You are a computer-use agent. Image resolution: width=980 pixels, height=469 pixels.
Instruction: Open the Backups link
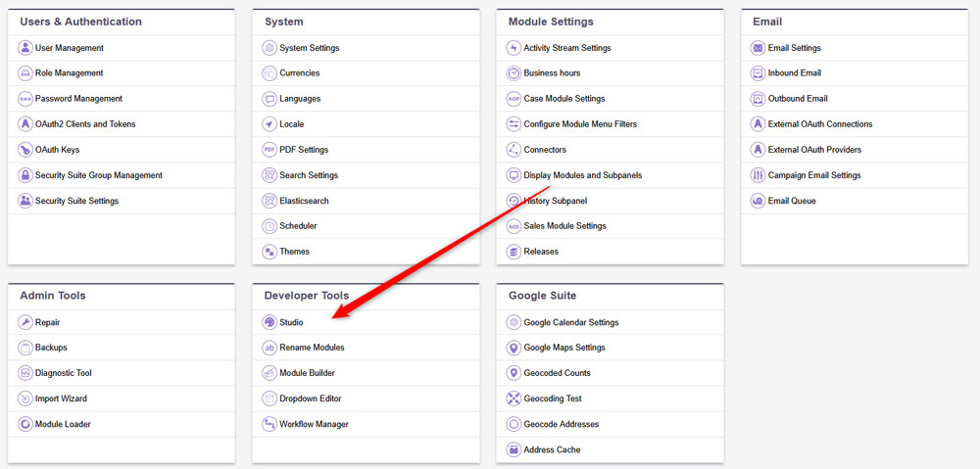pos(51,348)
